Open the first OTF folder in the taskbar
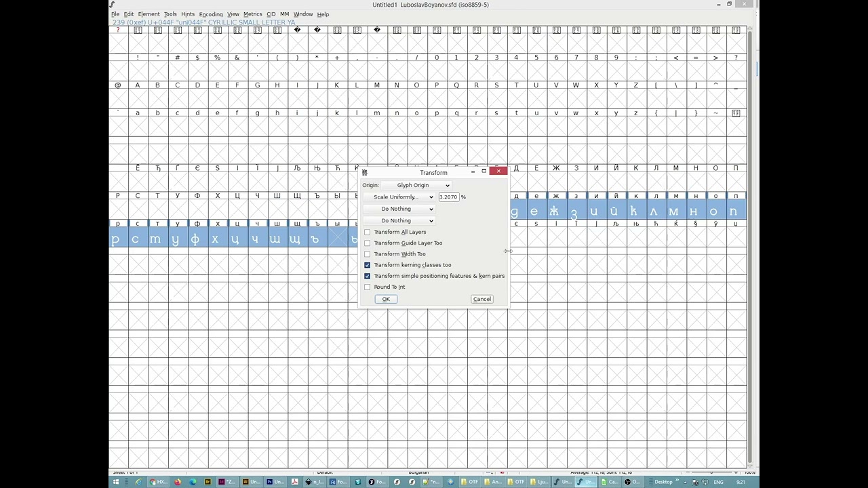This screenshot has height=488, width=868. (469, 482)
